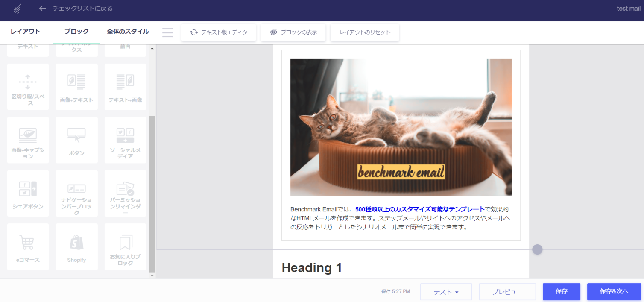
Task: Select the お気に入りブロック bookmark block
Action: click(x=125, y=246)
